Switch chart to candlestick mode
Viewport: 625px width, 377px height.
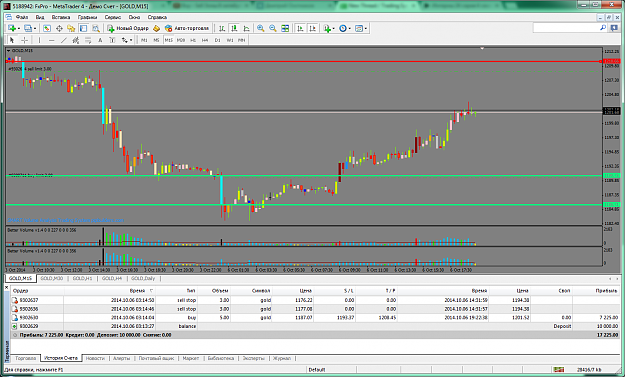pos(234,28)
